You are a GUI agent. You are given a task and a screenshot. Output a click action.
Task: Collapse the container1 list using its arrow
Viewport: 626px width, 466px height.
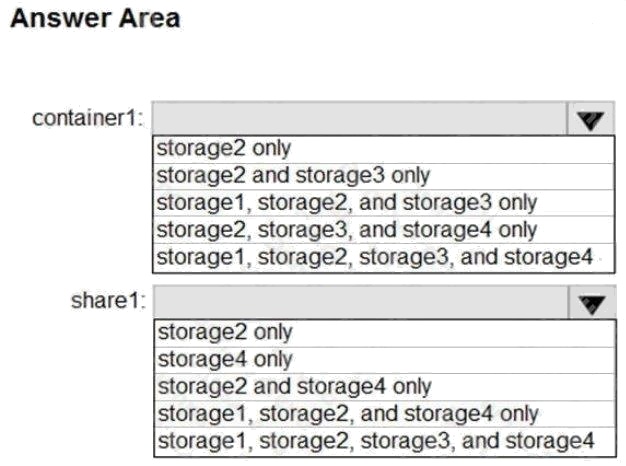click(592, 119)
